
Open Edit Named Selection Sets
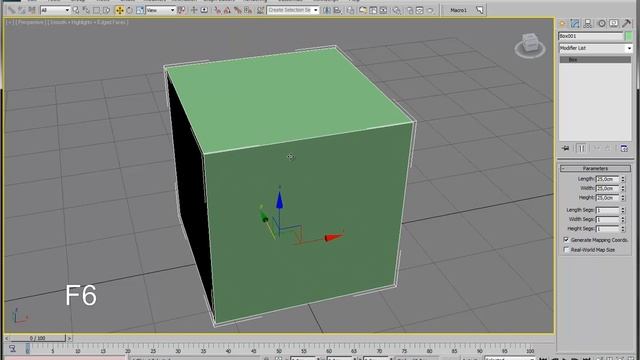point(260,10)
